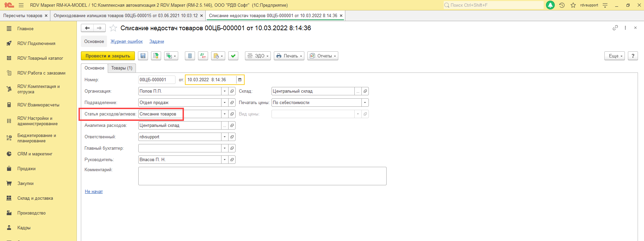The width and height of the screenshot is (644, 241).
Task: Show Дт/Кт postings icon
Action: coord(203,56)
